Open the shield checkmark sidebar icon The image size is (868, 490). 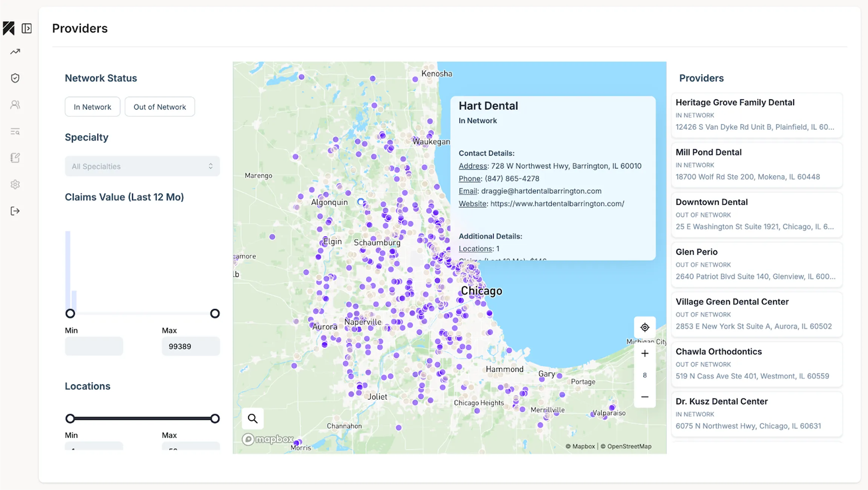[15, 78]
